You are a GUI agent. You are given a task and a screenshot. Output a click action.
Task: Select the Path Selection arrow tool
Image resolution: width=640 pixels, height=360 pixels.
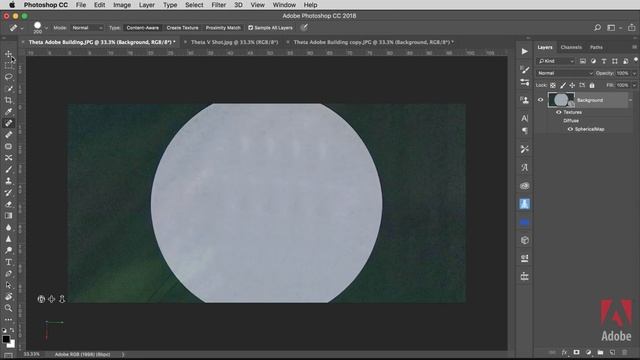point(8,285)
